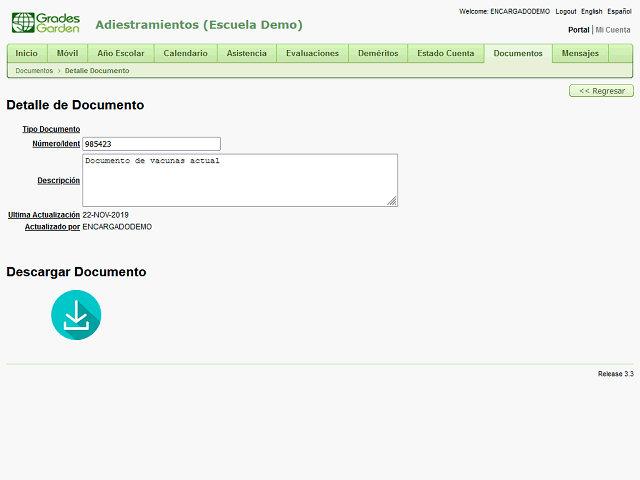Open the Año Escolar tab
The width and height of the screenshot is (640, 480).
120,53
